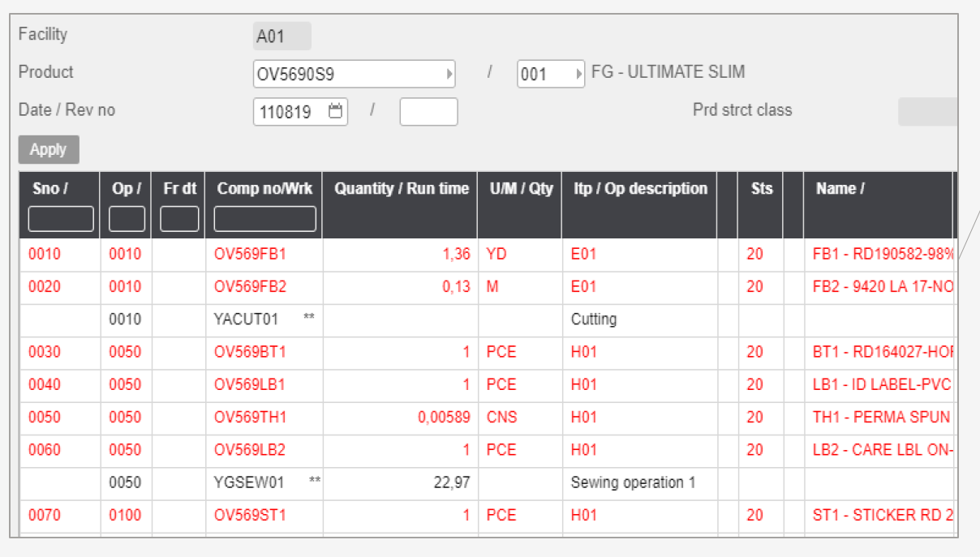The width and height of the screenshot is (980, 557).
Task: Select the OV569FB1 component row
Action: (x=250, y=255)
